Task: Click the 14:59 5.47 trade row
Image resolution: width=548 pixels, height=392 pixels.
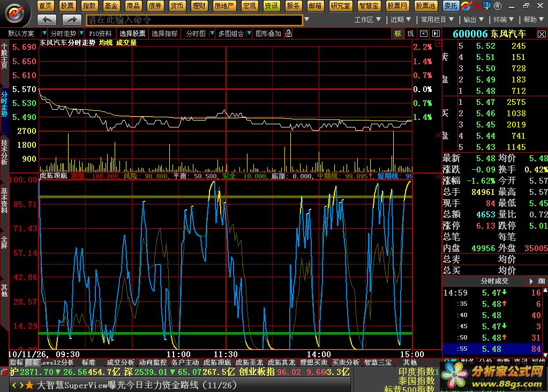Action: (x=492, y=293)
